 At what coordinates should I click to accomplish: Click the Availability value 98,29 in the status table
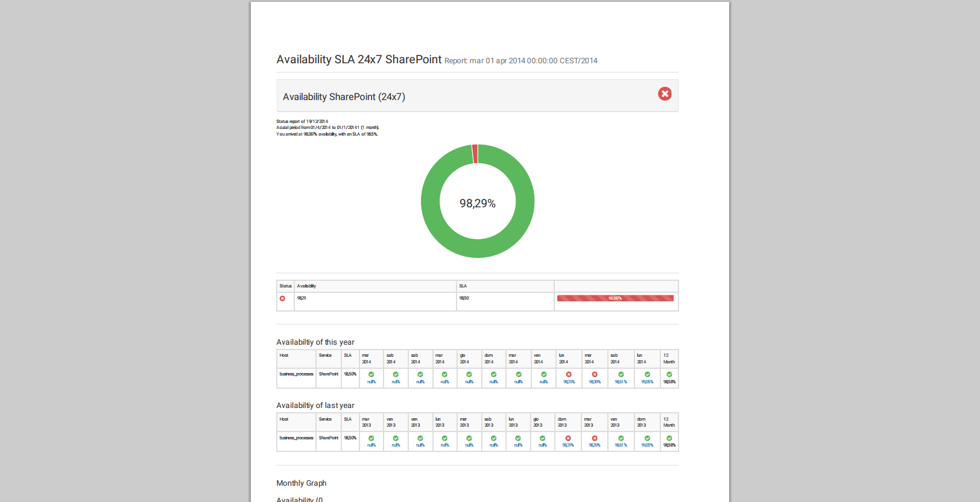(x=302, y=298)
